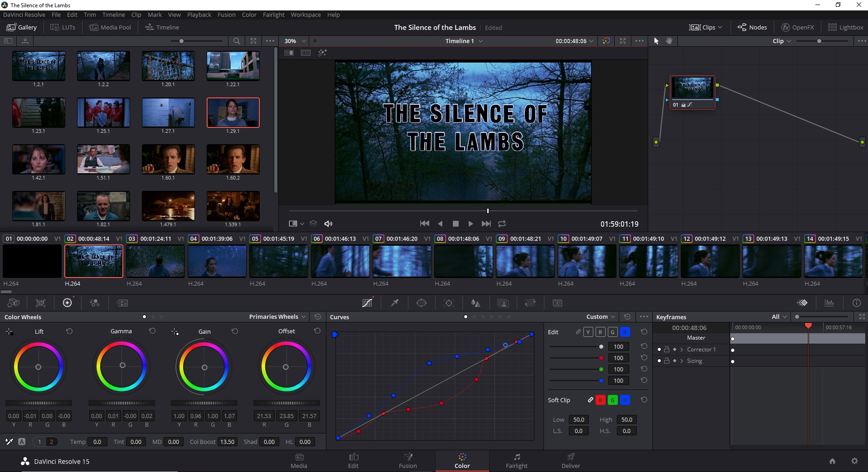Enable the viewer Image Wipe icon

tap(289, 53)
